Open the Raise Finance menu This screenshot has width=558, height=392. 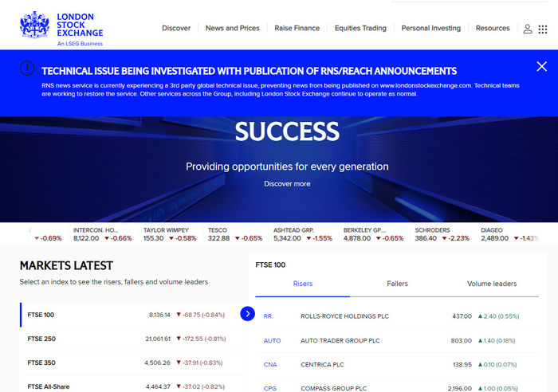tap(297, 28)
